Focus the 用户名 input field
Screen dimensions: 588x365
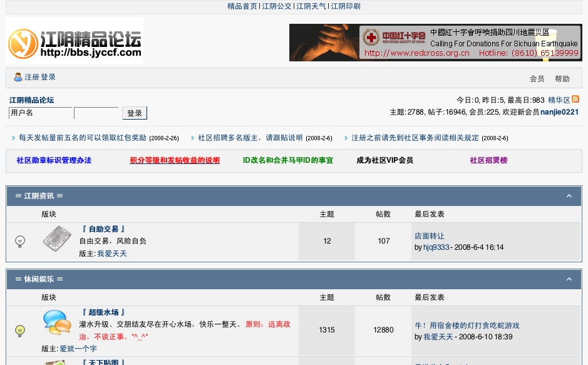click(40, 113)
